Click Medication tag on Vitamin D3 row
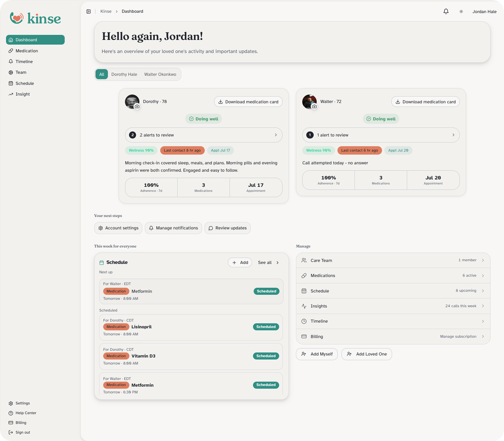This screenshot has height=441, width=504. [x=116, y=356]
